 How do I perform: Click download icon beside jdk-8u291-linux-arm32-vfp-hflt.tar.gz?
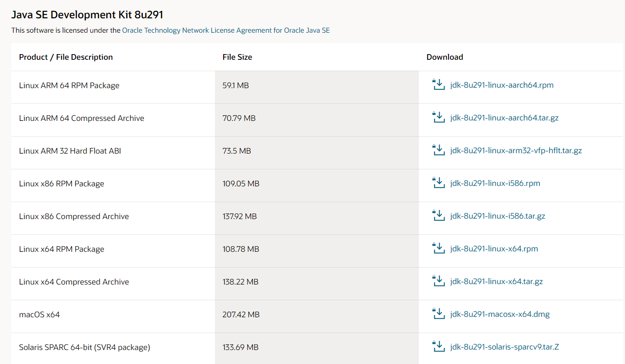point(439,150)
